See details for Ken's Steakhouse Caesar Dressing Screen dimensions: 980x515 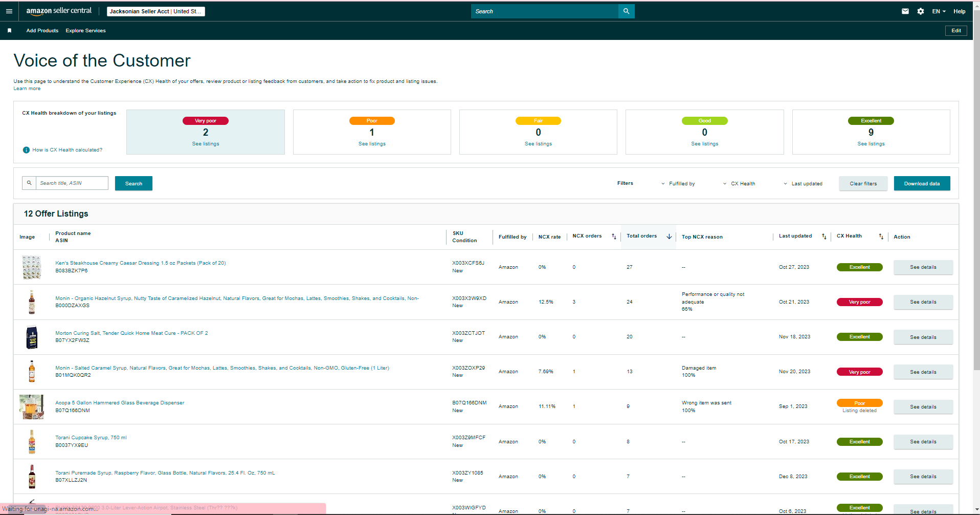tap(923, 267)
